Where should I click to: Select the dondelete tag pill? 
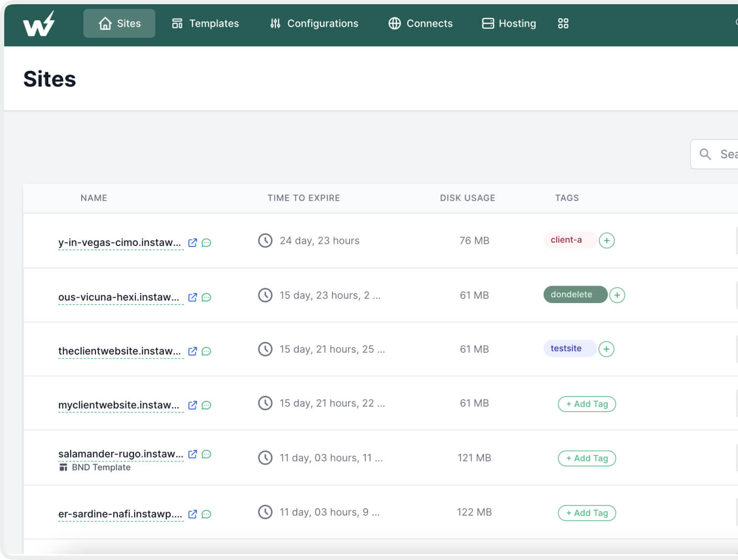pyautogui.click(x=575, y=294)
